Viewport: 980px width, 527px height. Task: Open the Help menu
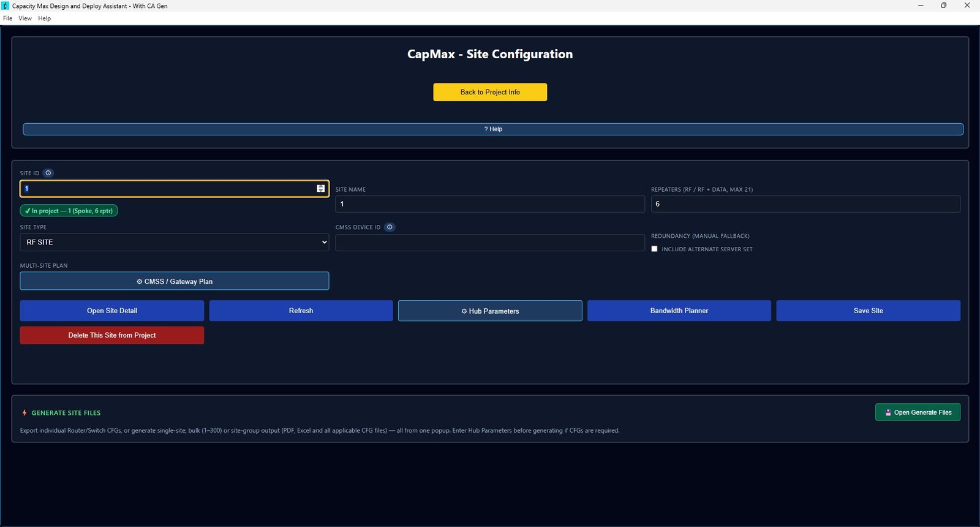44,18
